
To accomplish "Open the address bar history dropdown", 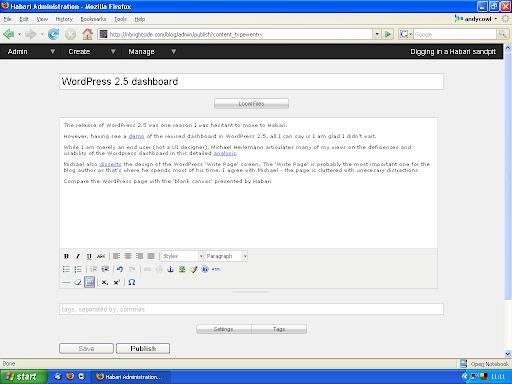I will tap(377, 34).
